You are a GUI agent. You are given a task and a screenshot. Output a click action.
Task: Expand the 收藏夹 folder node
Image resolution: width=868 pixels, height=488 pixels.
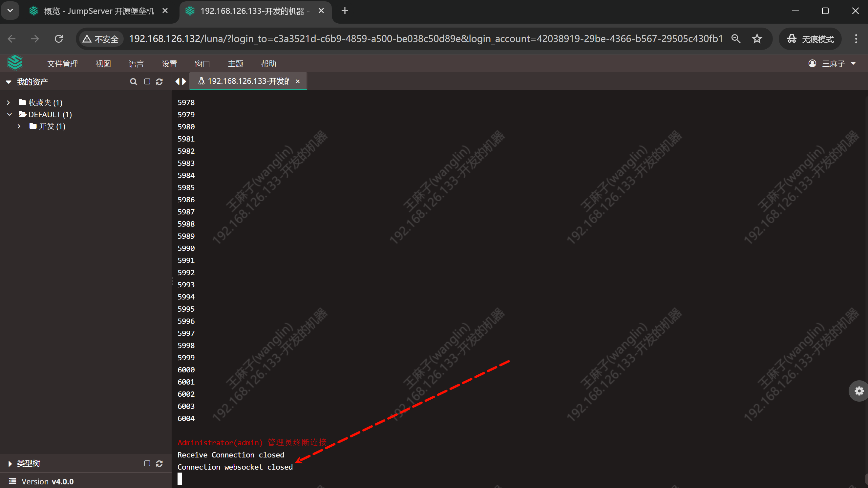click(x=9, y=102)
